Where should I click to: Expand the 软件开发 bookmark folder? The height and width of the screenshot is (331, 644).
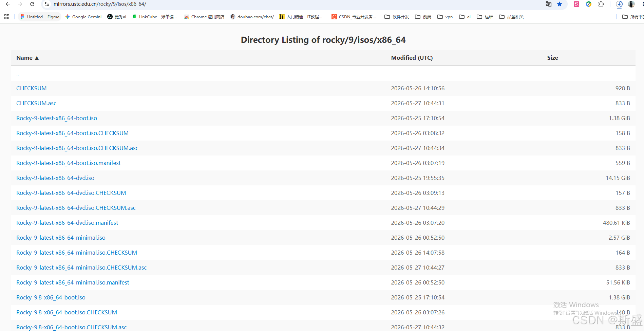click(x=397, y=17)
